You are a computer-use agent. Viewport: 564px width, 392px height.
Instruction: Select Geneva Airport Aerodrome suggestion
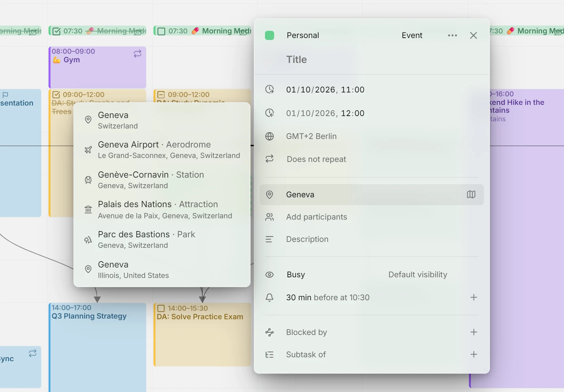click(162, 150)
